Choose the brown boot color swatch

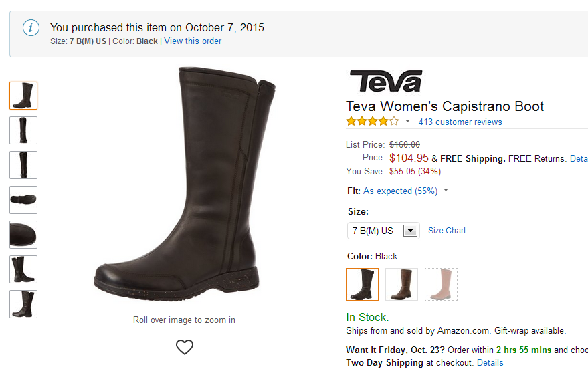coord(401,284)
